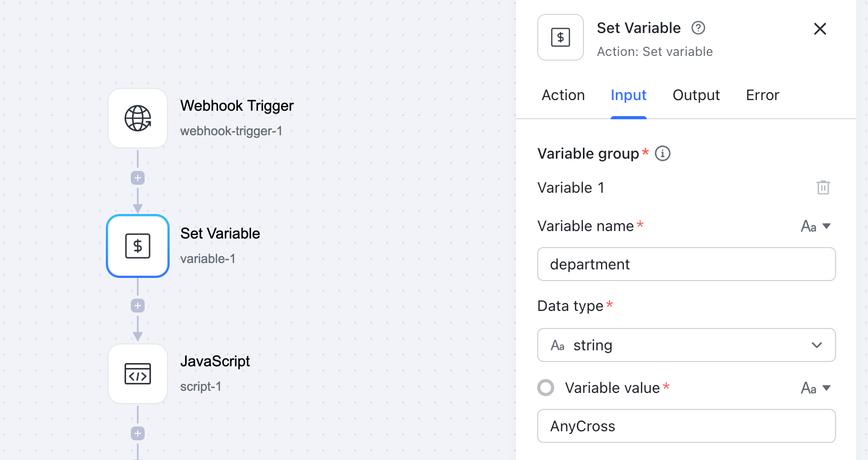Show Variable group info tooltip icon
The width and height of the screenshot is (868, 460).
coord(662,153)
